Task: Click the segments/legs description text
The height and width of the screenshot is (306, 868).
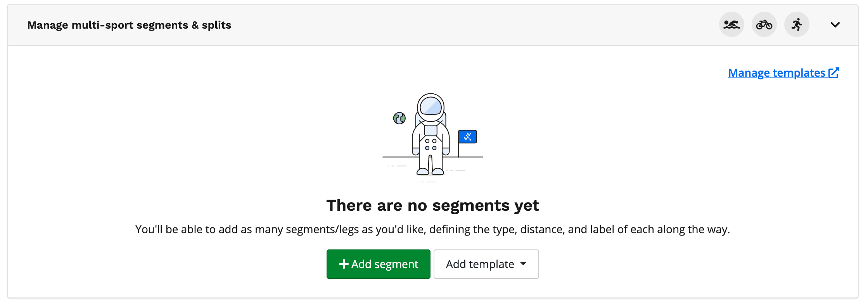Action: (x=432, y=229)
